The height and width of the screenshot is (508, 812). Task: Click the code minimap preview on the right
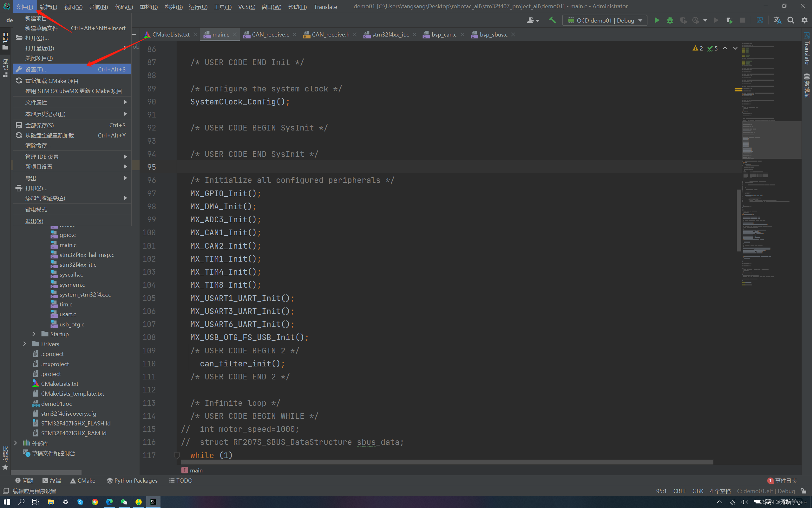coord(771,165)
